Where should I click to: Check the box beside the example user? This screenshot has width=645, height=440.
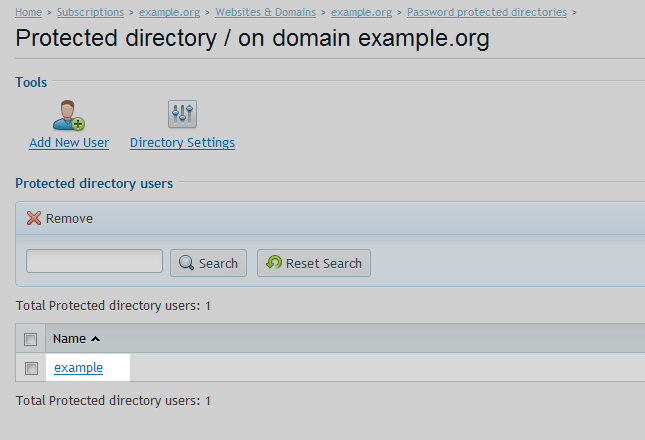coord(31,368)
